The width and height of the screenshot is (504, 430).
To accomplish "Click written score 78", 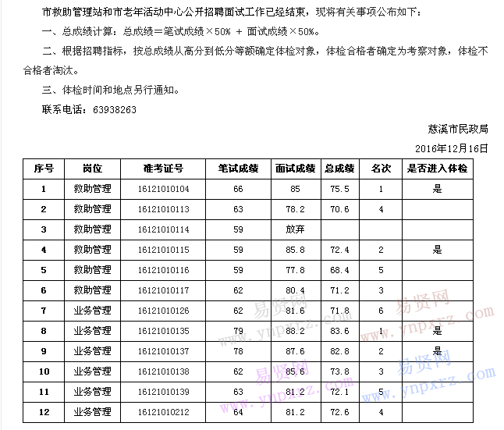I will click(x=238, y=351).
